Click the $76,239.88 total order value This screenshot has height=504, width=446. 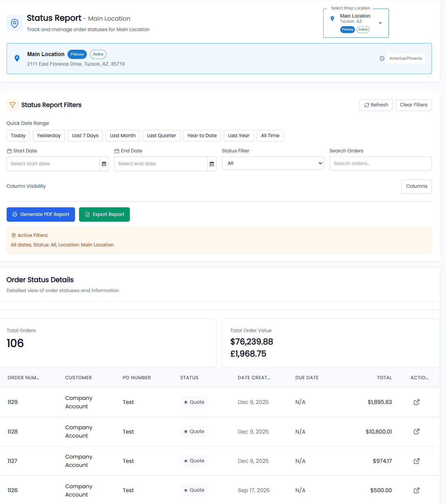(252, 342)
